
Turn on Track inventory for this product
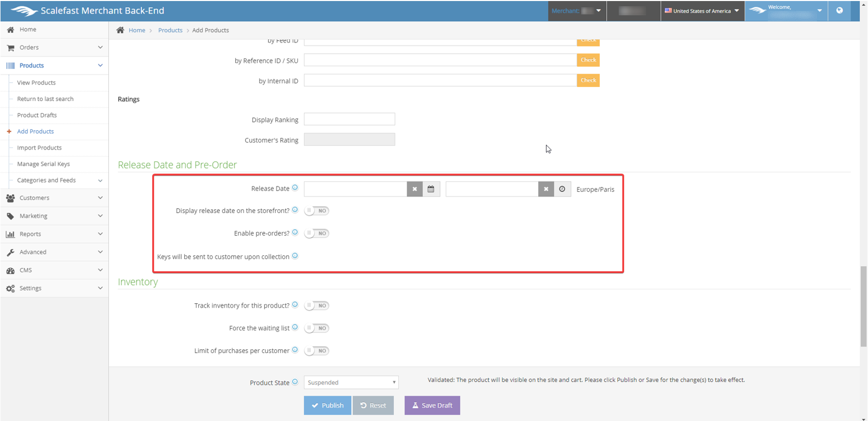(317, 306)
